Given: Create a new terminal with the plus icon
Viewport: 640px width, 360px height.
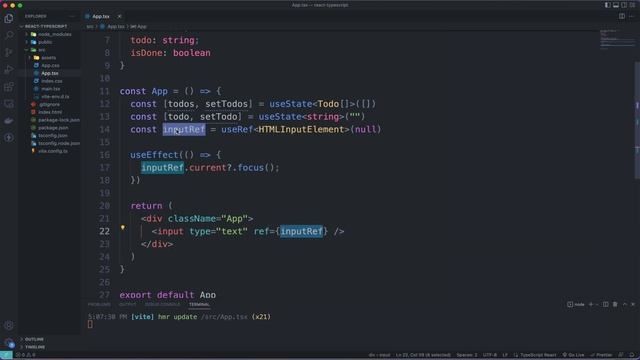Looking at the screenshot, I should [x=591, y=304].
